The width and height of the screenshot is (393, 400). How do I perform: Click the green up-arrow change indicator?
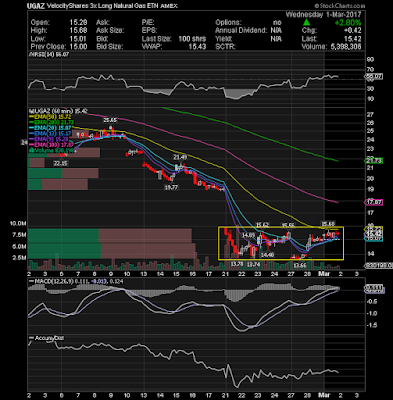click(x=306, y=23)
